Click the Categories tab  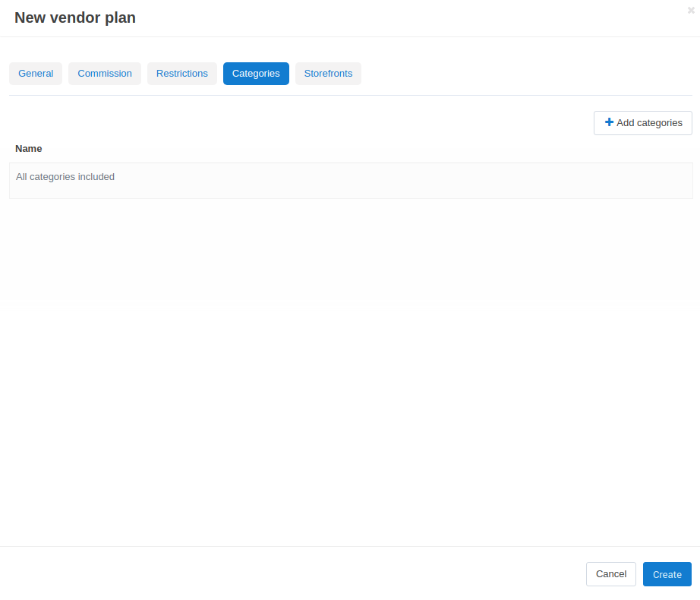pyautogui.click(x=256, y=74)
